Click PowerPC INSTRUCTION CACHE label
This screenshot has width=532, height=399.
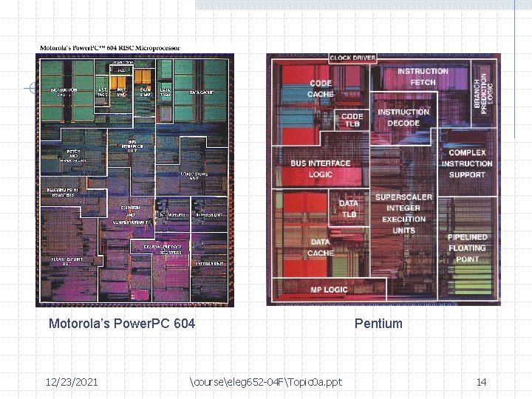64,92
